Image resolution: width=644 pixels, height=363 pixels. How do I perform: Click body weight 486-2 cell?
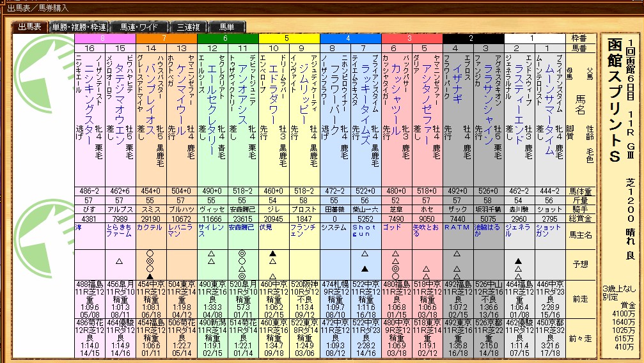(x=90, y=191)
